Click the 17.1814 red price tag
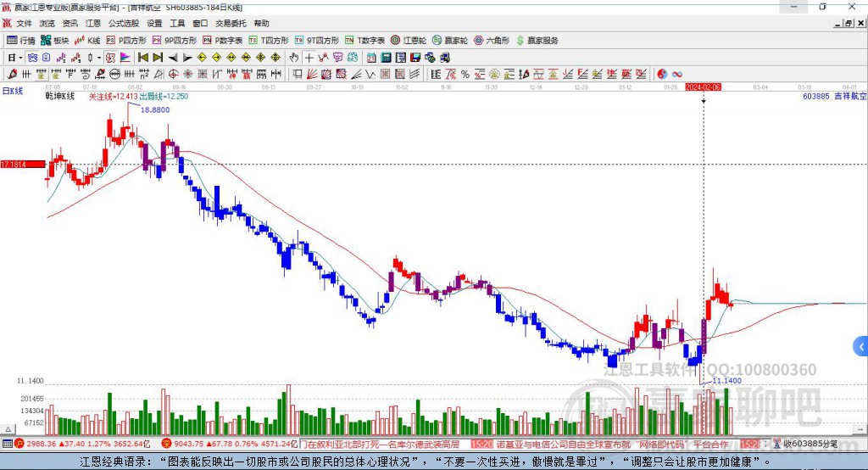 coord(23,164)
